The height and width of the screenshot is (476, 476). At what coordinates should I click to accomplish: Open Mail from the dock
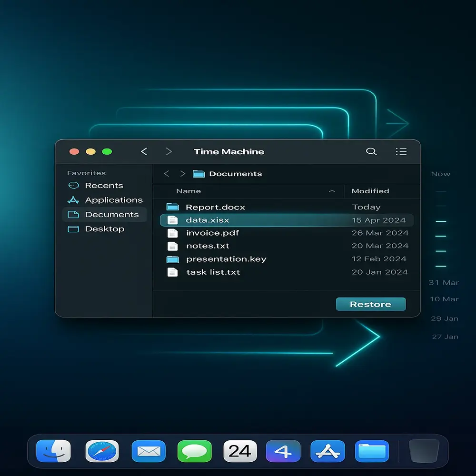149,451
